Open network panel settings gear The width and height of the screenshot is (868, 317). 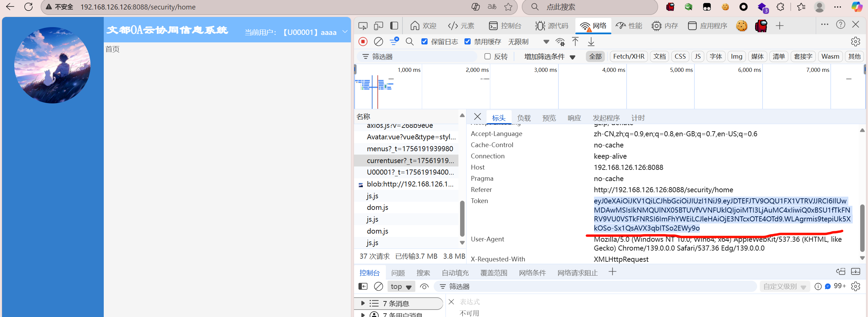(855, 42)
